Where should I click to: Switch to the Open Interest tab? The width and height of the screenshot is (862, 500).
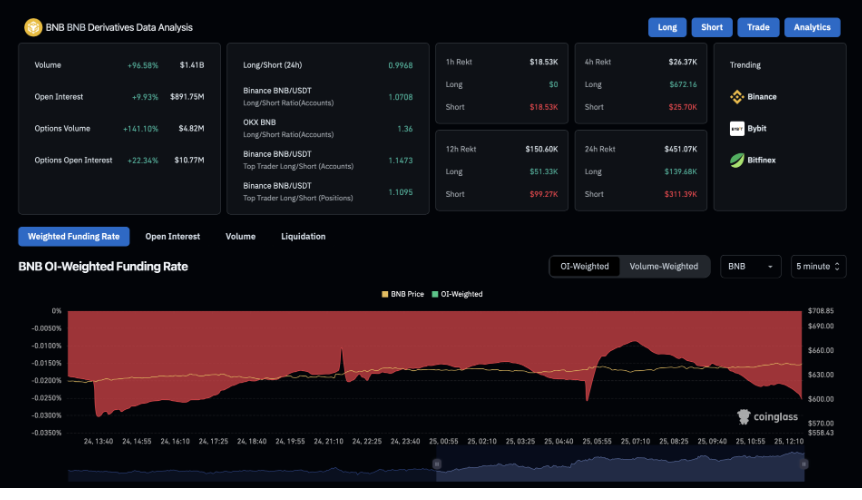[173, 236]
